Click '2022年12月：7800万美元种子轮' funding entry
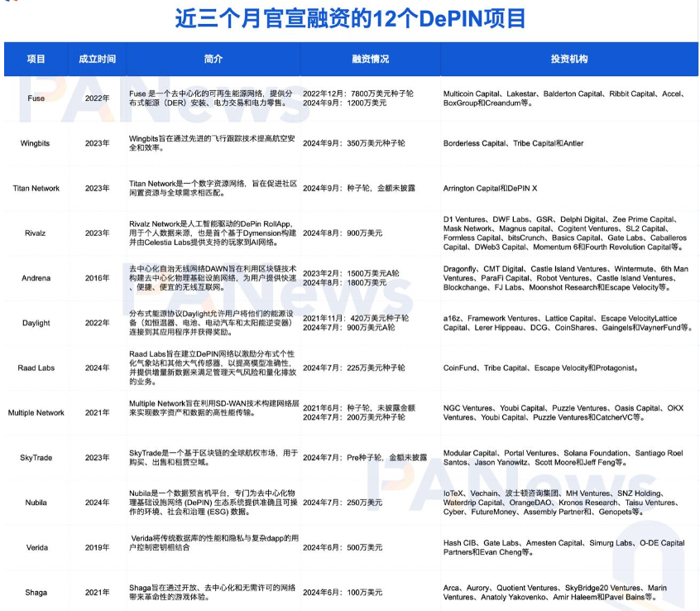 (358, 94)
